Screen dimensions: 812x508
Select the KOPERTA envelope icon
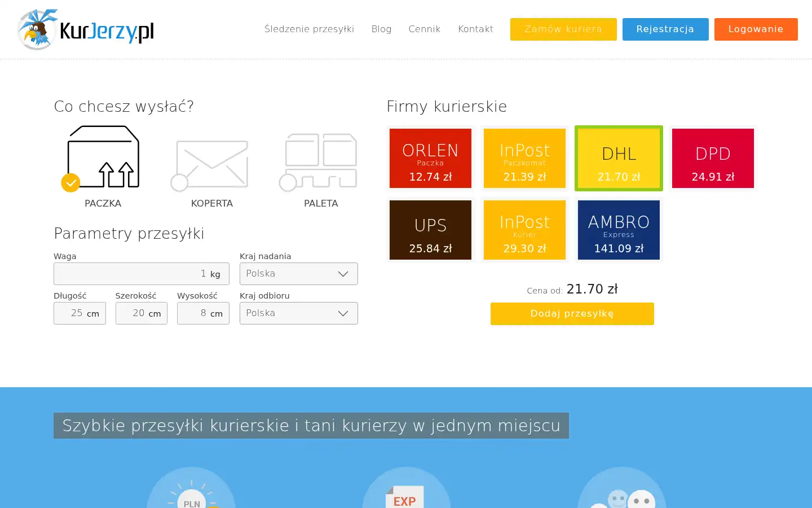pyautogui.click(x=212, y=164)
